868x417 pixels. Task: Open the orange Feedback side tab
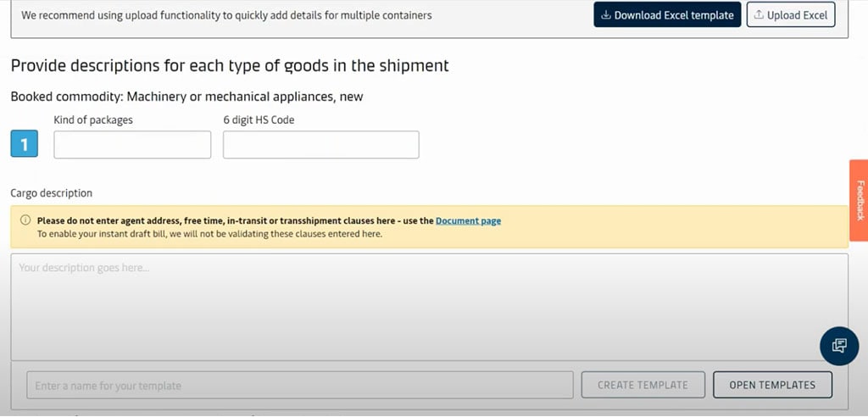(859, 200)
